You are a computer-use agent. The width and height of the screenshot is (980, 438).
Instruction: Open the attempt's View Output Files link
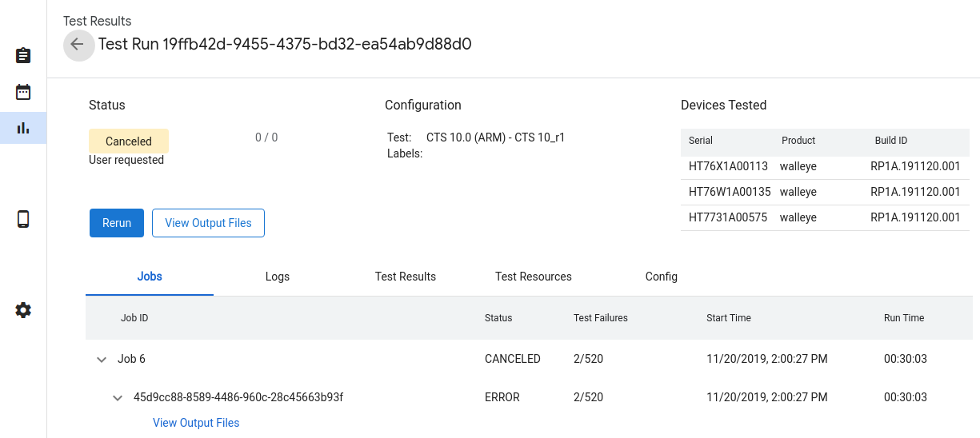point(196,423)
